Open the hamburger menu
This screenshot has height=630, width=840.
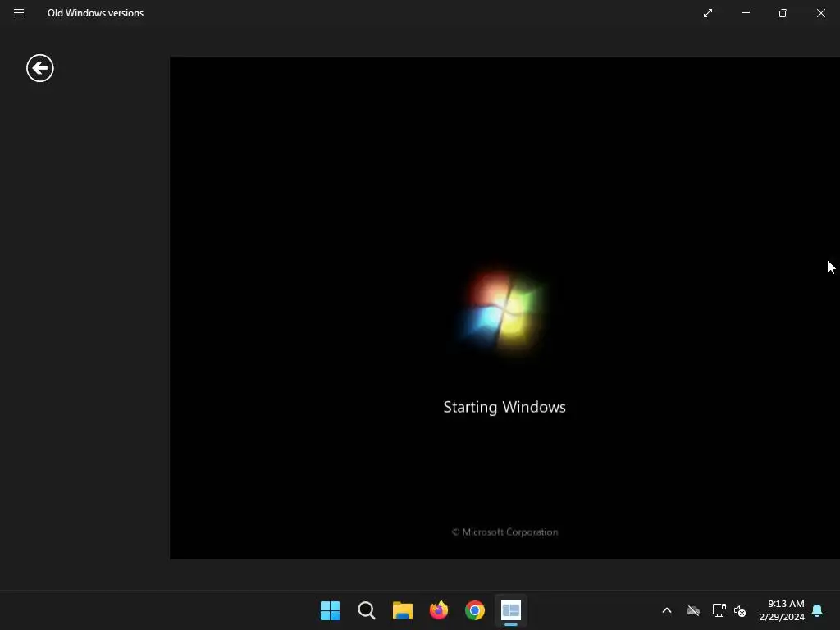19,13
